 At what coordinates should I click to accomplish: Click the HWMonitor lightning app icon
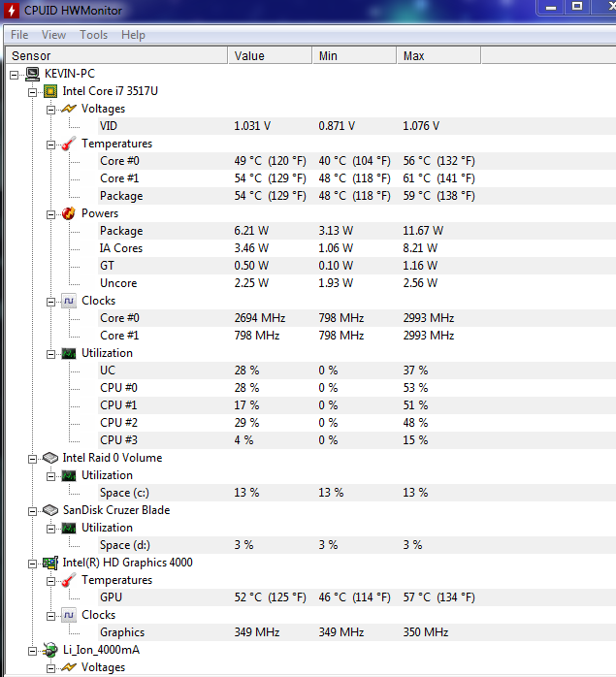tap(12, 10)
